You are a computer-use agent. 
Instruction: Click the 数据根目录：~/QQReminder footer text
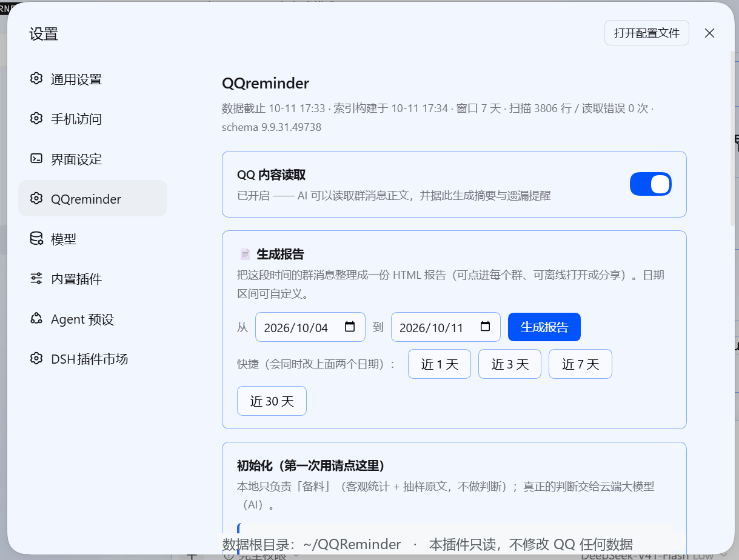pos(312,544)
